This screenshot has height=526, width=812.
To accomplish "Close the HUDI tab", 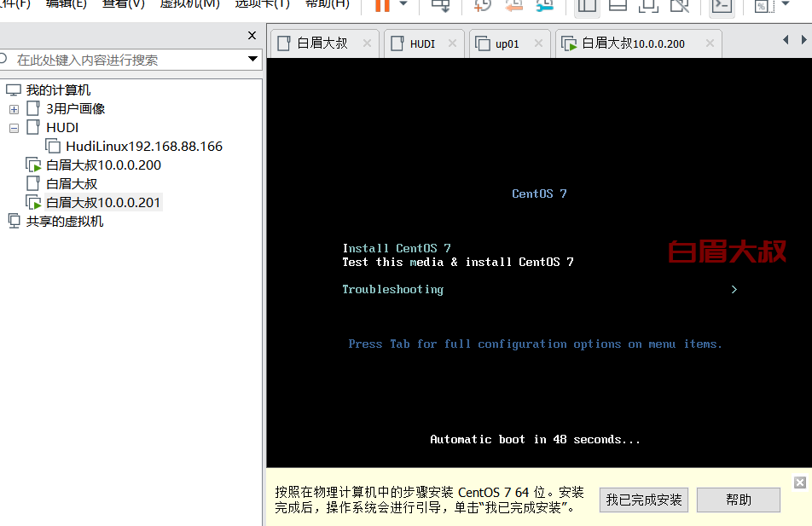I will [453, 43].
